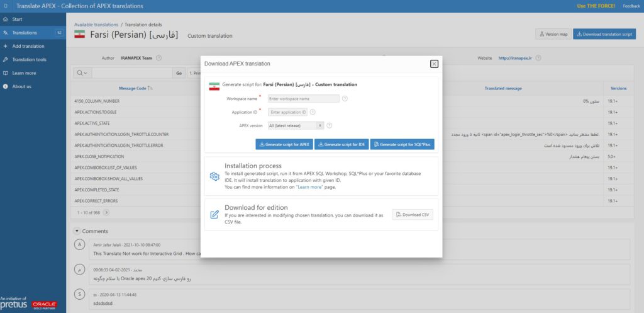Click the avatar for Amir Jafar Jalali

(80, 245)
